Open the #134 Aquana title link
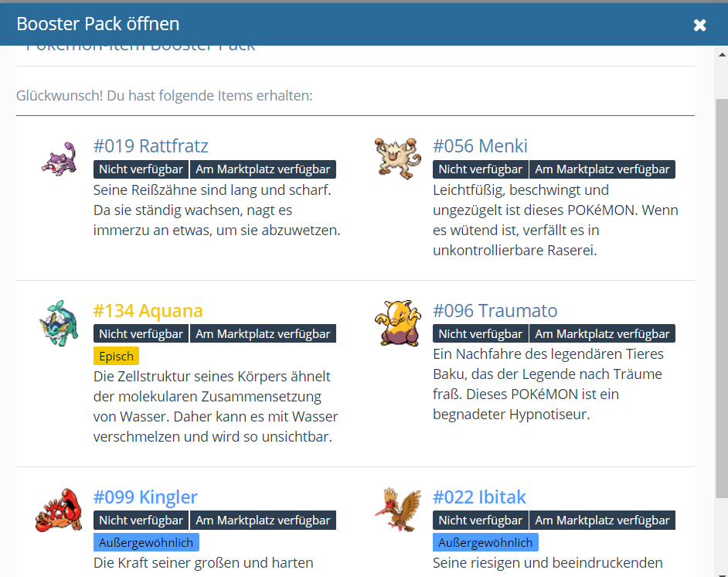The width and height of the screenshot is (728, 577). pos(148,311)
